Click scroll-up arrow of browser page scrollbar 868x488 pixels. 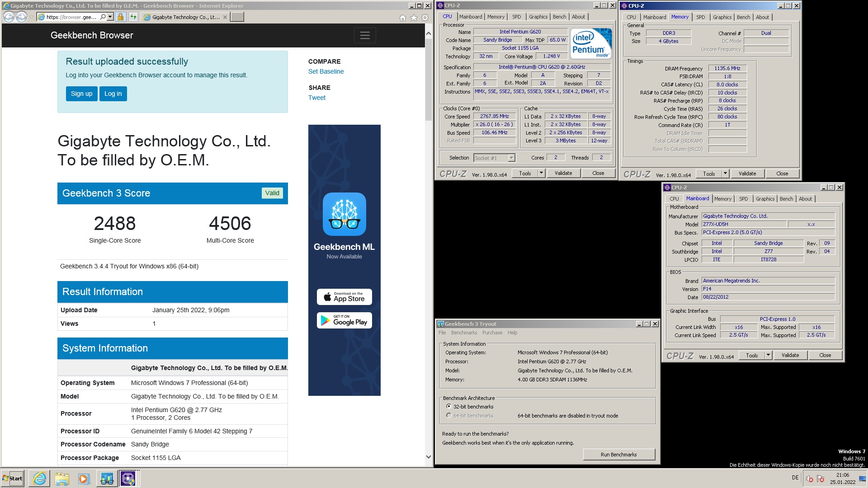(429, 34)
